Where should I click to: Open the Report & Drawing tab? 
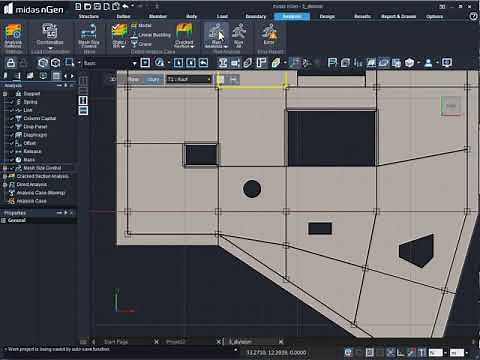399,16
